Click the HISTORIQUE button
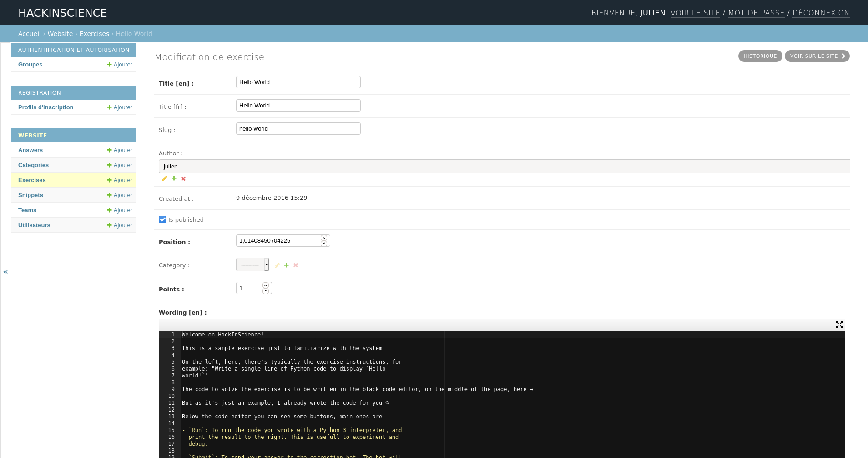This screenshot has width=868, height=458. point(760,56)
